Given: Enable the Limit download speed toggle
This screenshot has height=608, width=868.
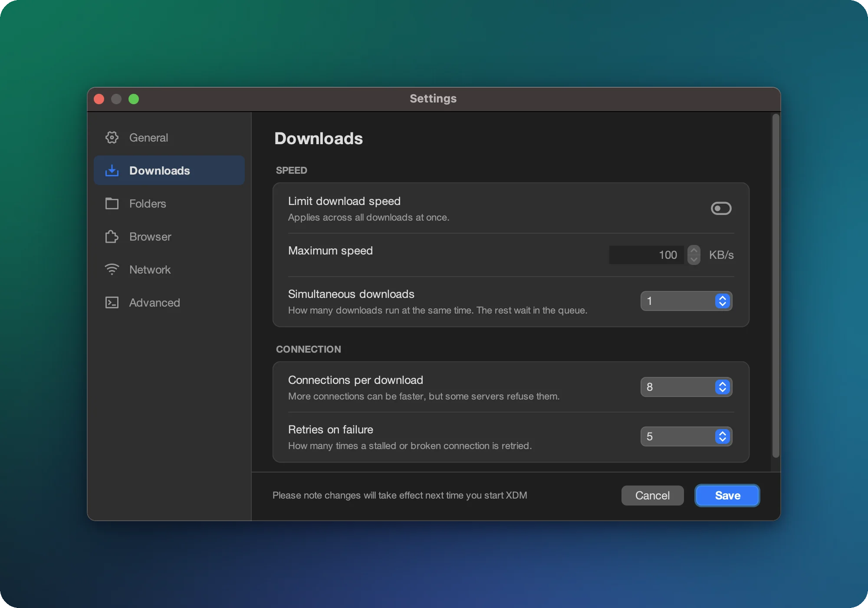Looking at the screenshot, I should tap(721, 208).
